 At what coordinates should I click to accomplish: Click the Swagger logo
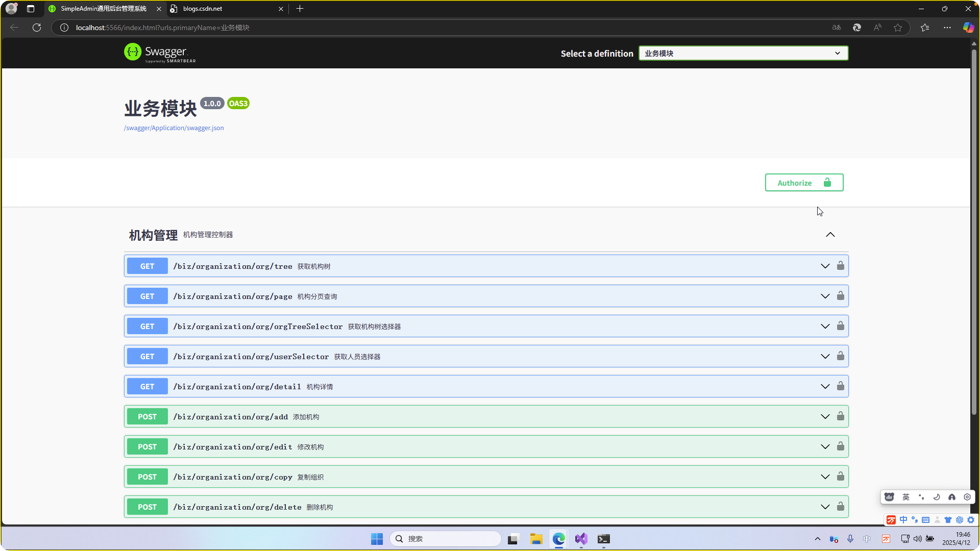click(x=160, y=53)
